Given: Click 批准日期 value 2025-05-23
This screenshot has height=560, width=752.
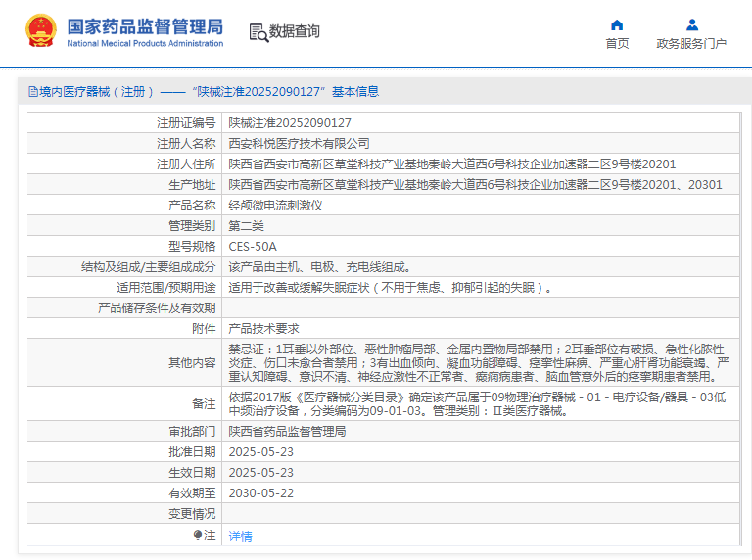Looking at the screenshot, I should (x=260, y=452).
